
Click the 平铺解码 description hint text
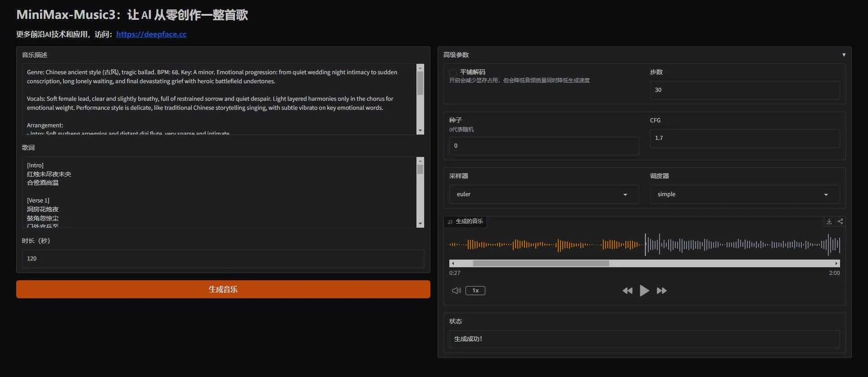coord(519,81)
